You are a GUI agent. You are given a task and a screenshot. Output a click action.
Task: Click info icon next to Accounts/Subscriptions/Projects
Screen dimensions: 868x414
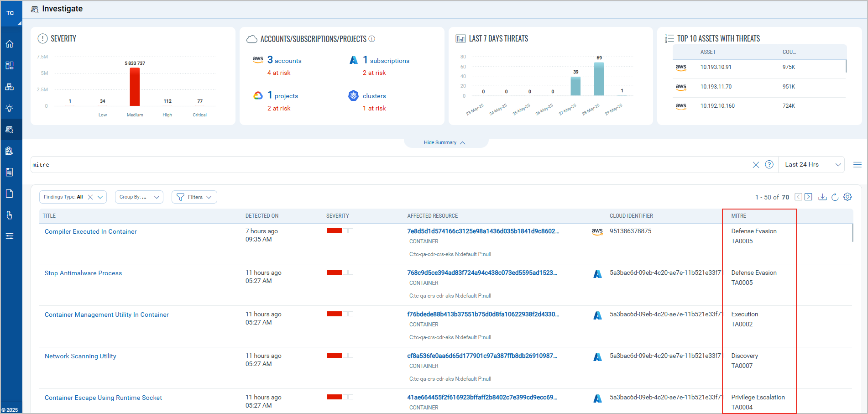pyautogui.click(x=372, y=39)
